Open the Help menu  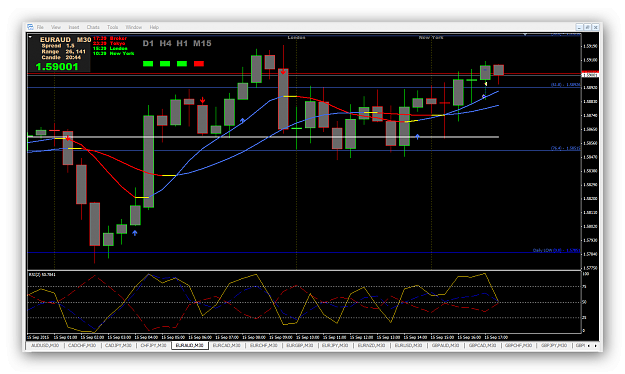click(x=154, y=27)
